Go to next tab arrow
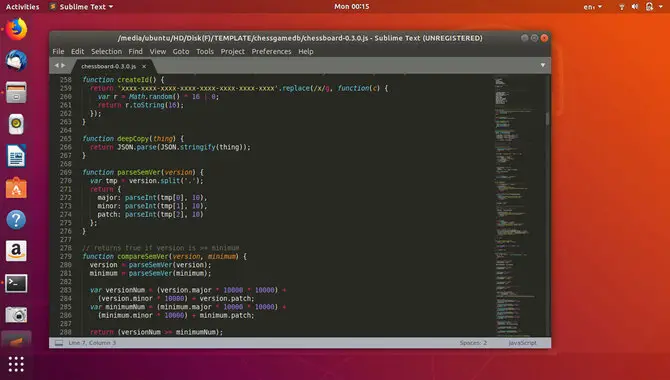The image size is (670, 380). pos(63,65)
